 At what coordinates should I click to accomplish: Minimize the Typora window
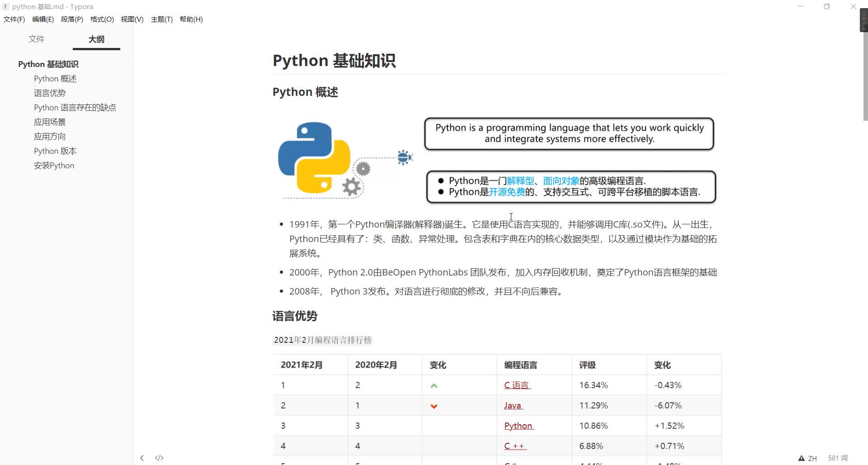[801, 6]
